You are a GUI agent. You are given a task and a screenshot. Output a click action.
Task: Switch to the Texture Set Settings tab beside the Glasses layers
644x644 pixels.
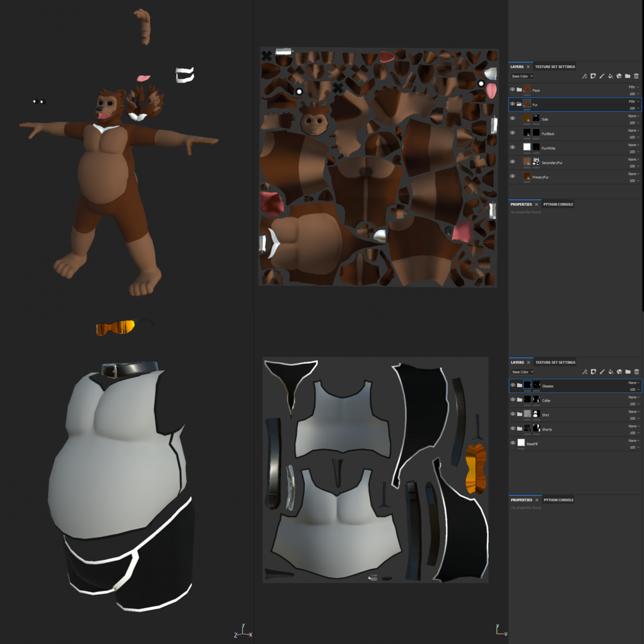[x=556, y=362]
